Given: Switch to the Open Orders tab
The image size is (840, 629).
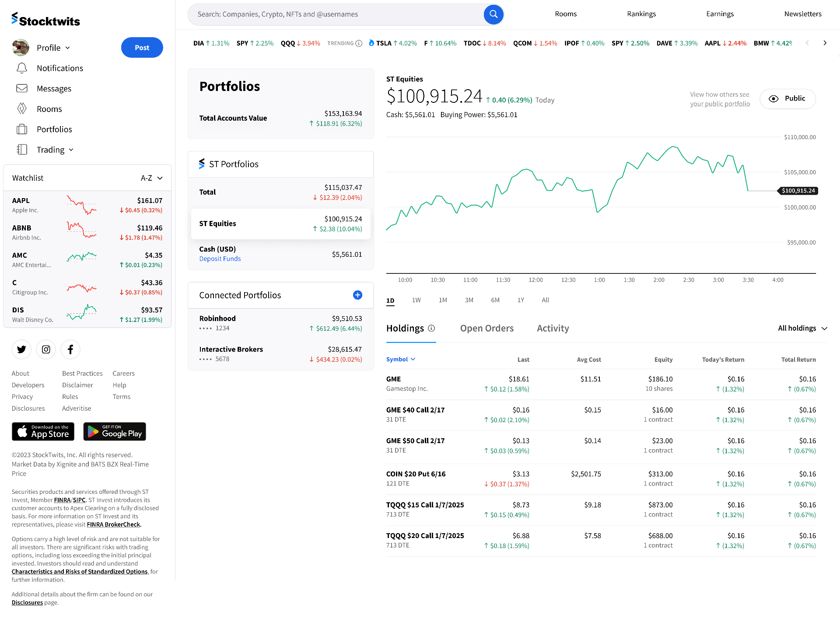Looking at the screenshot, I should [x=486, y=328].
